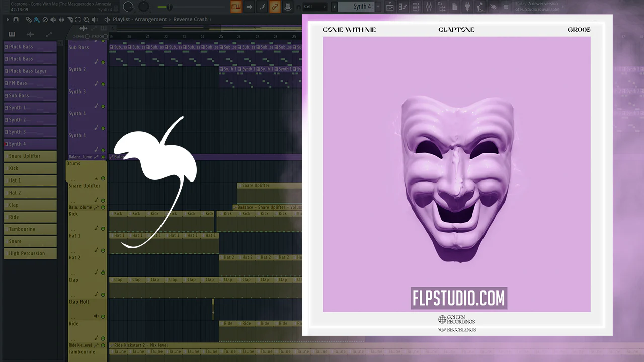
Task: Click the Clap Roll track header
Action: (87, 309)
